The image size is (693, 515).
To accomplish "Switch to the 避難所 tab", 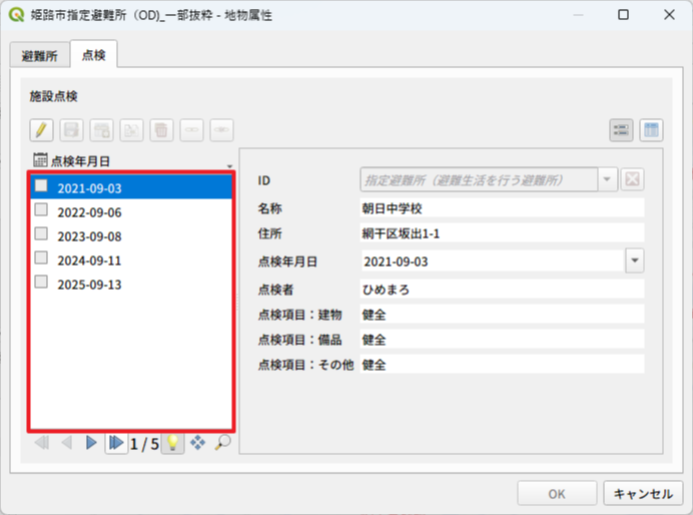I will coord(39,55).
